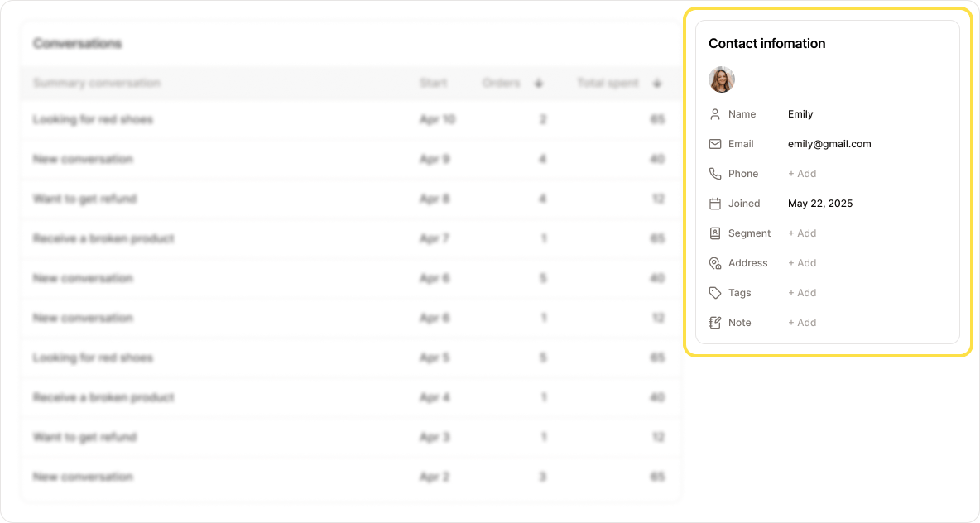
Task: Click the person icon beside Name
Action: (x=715, y=114)
